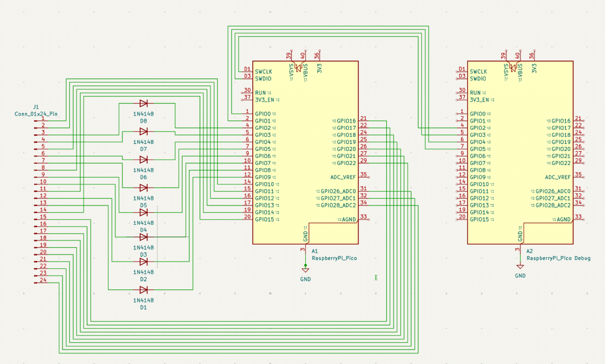605x364 pixels.
Task: Select the D7 diode symbol
Action: tap(143, 131)
